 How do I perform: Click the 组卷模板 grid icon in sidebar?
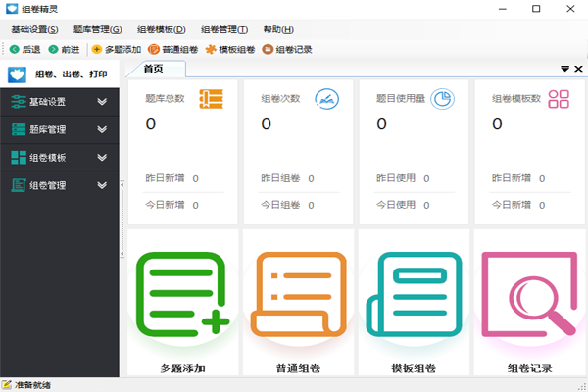tap(19, 157)
